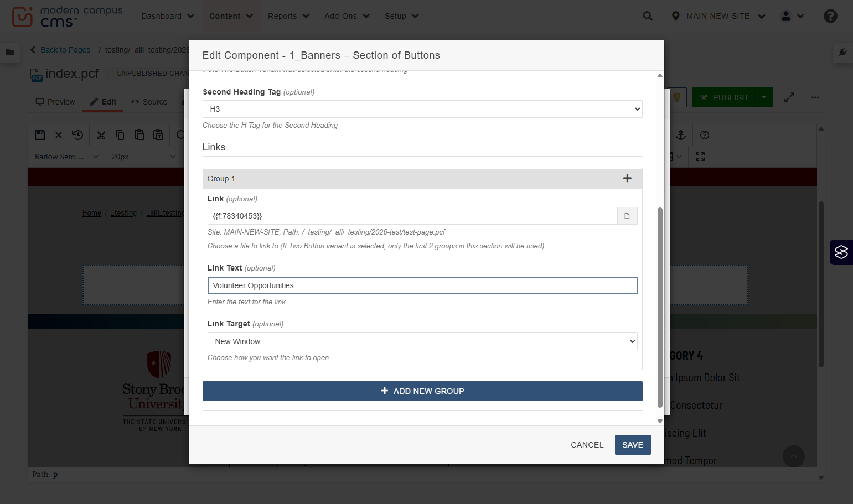The height and width of the screenshot is (504, 853).
Task: Click the PUBLISH button
Action: [x=723, y=97]
